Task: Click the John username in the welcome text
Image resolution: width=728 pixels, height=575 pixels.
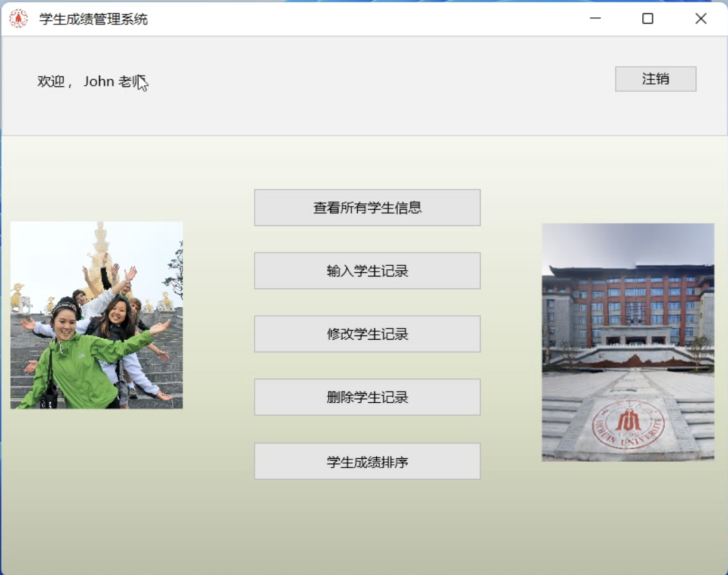Action: click(99, 82)
